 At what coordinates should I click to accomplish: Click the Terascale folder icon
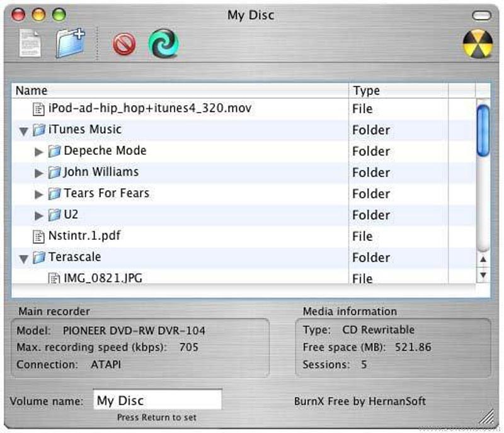click(40, 257)
